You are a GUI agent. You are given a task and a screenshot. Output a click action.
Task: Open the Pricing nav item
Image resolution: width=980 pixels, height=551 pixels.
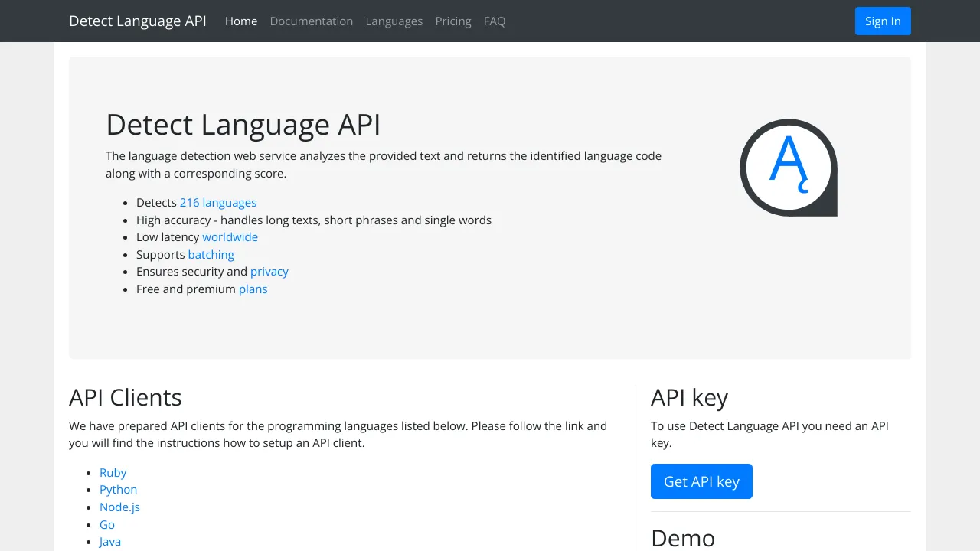[453, 21]
